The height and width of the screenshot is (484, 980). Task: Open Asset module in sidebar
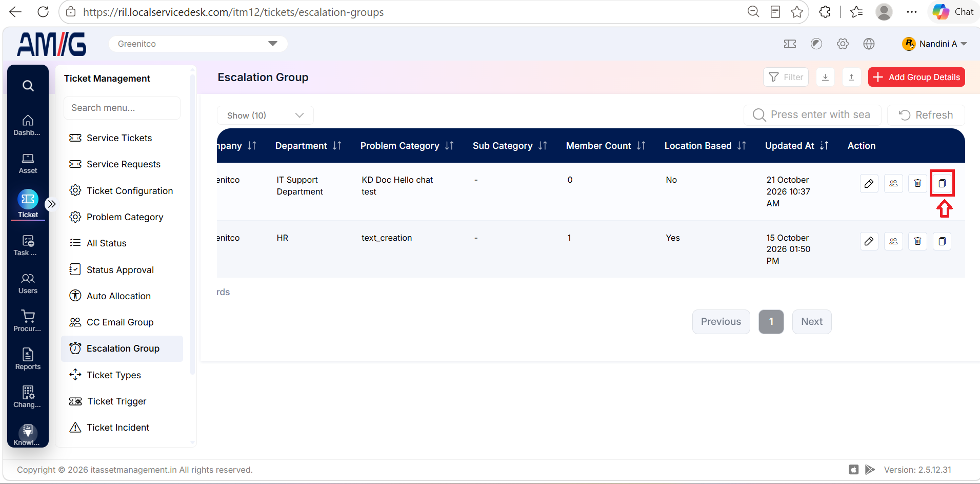(x=28, y=163)
